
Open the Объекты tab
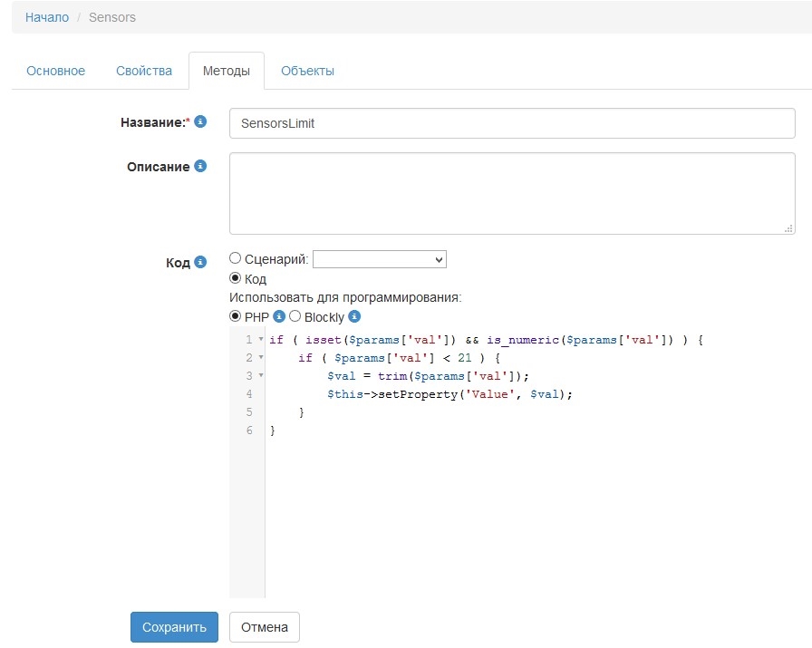(307, 71)
